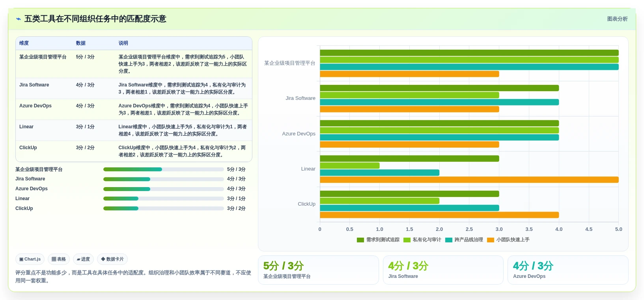This screenshot has height=300, width=644.
Task: Click the Jira Software chart axis label
Action: click(301, 98)
